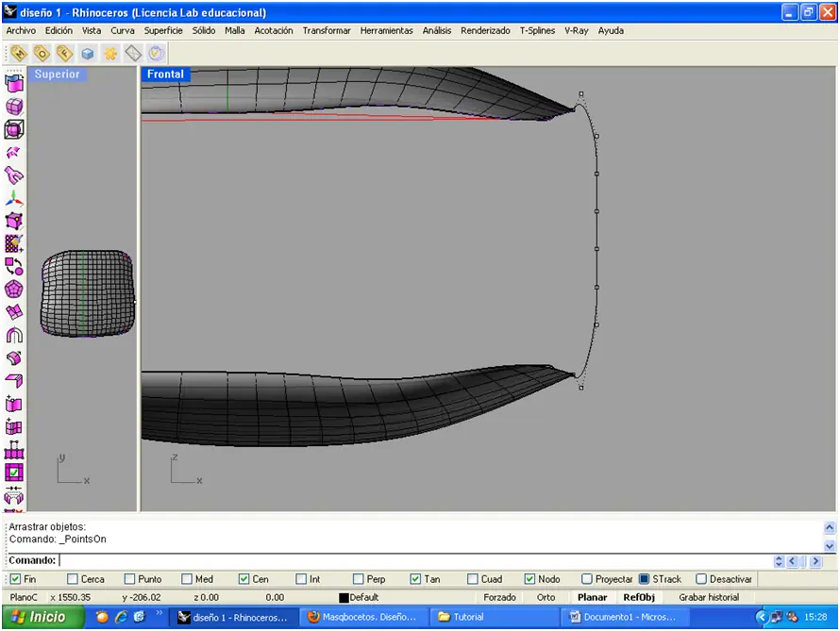Screen dimensions: 840x631
Task: Click the gray diamond envelope toolbar icon
Action: click(x=133, y=53)
